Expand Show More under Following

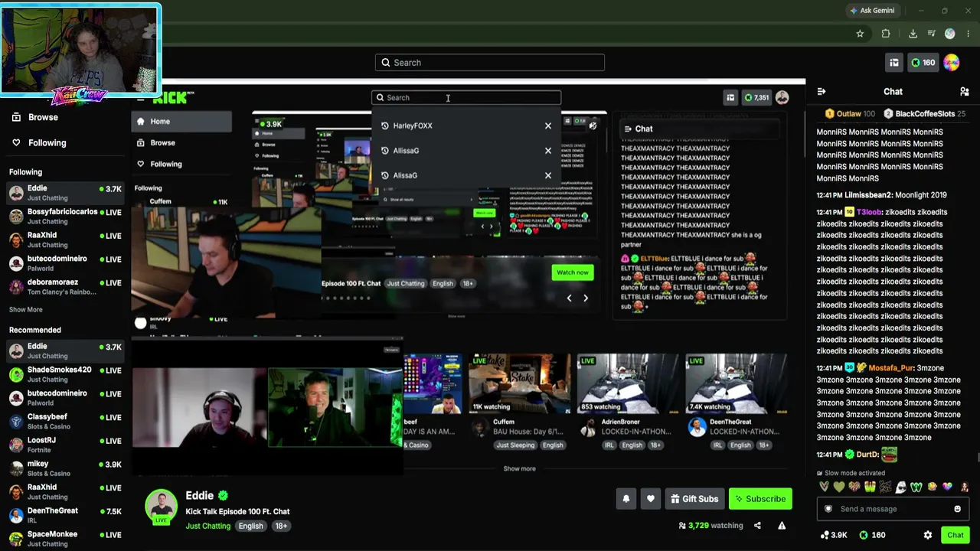click(26, 310)
